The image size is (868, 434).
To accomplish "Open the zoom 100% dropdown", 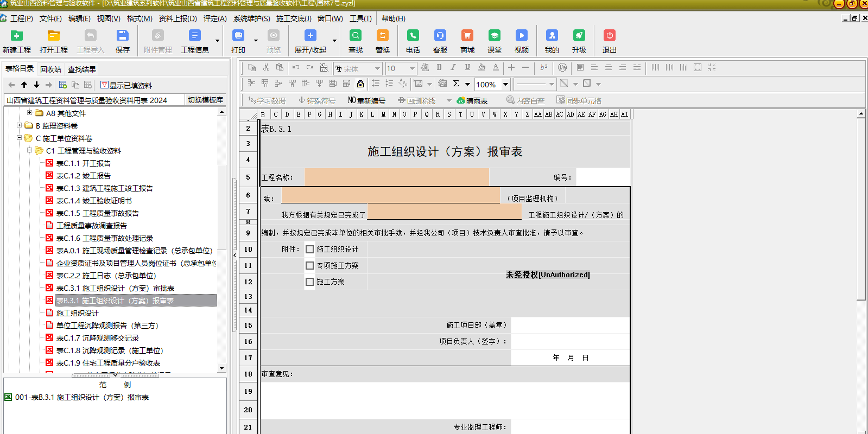I will tap(505, 84).
